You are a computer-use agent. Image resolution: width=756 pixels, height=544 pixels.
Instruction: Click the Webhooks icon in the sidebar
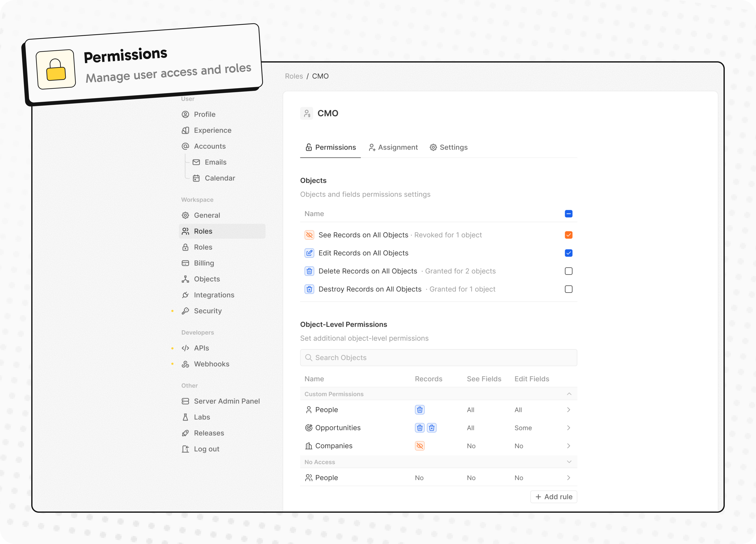186,364
